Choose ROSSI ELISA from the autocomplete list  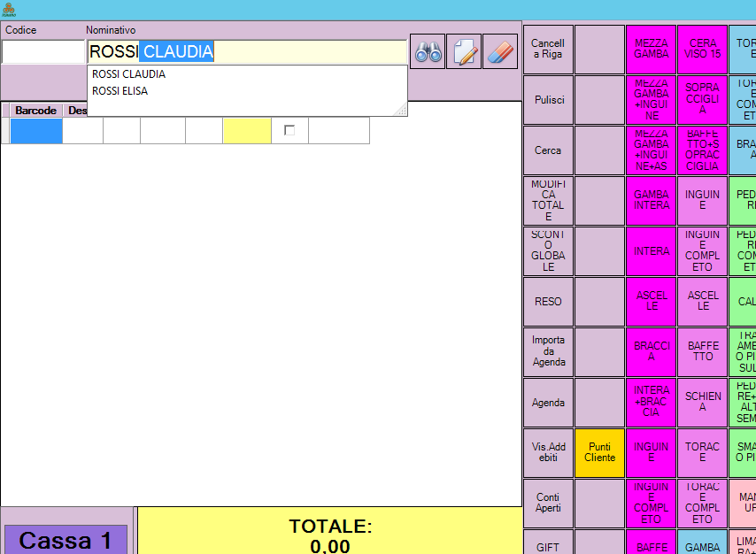[x=120, y=91]
